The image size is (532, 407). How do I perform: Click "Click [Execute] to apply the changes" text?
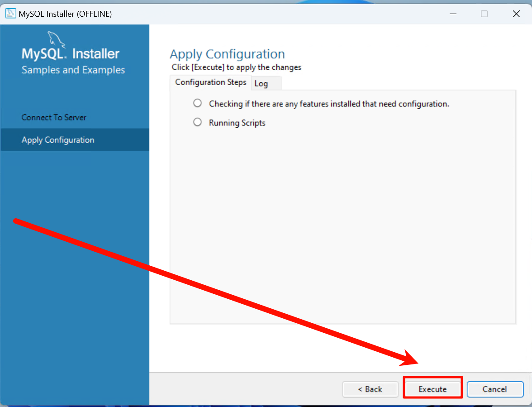(x=237, y=67)
